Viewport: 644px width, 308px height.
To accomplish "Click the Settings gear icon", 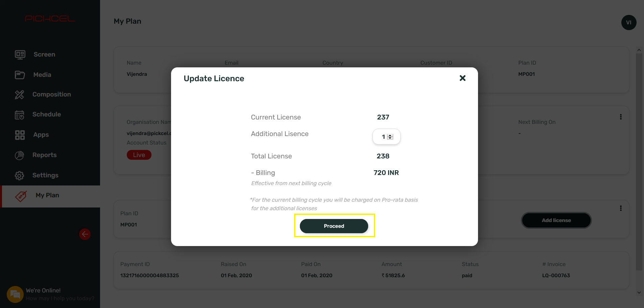I will click(x=20, y=176).
